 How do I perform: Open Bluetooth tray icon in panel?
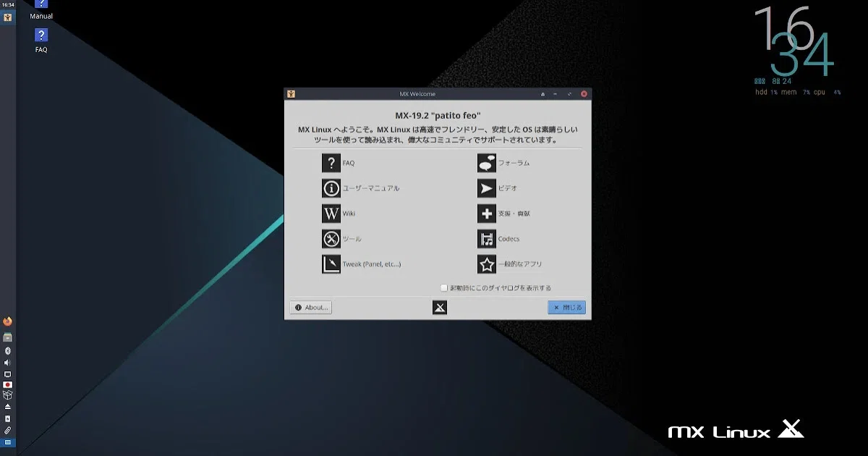pyautogui.click(x=8, y=350)
